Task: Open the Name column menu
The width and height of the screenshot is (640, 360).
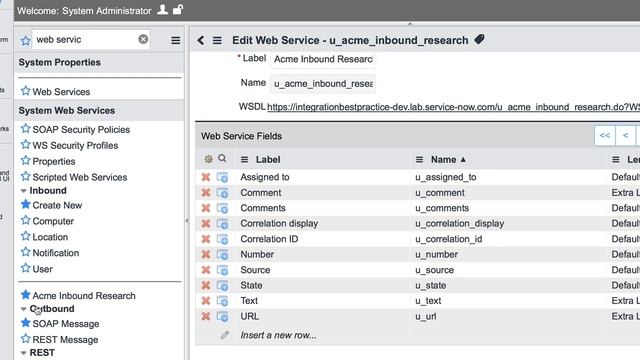Action: pos(419,160)
